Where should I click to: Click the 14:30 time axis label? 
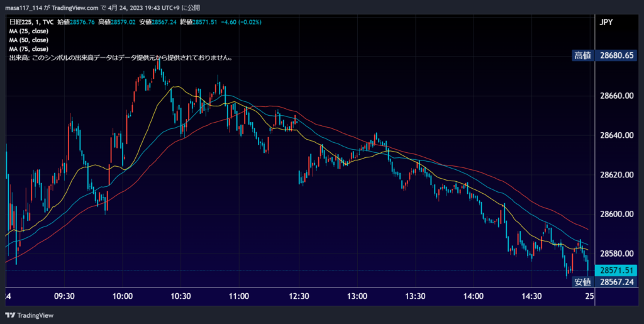532,296
